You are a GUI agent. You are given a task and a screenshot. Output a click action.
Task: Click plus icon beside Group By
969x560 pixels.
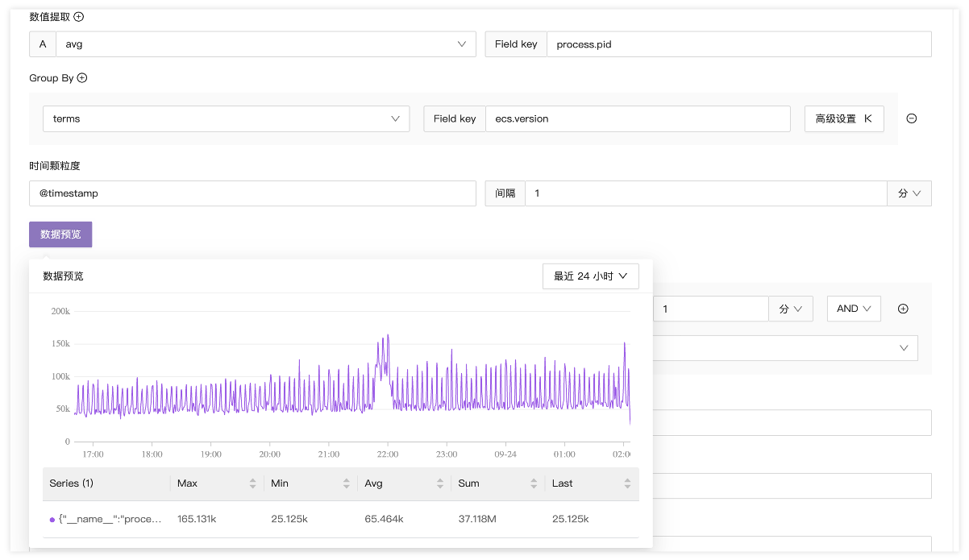pyautogui.click(x=82, y=78)
